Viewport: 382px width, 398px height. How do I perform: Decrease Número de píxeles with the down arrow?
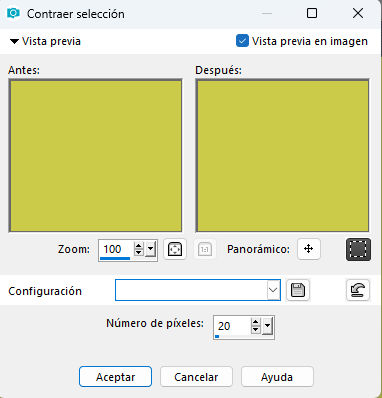(256, 329)
